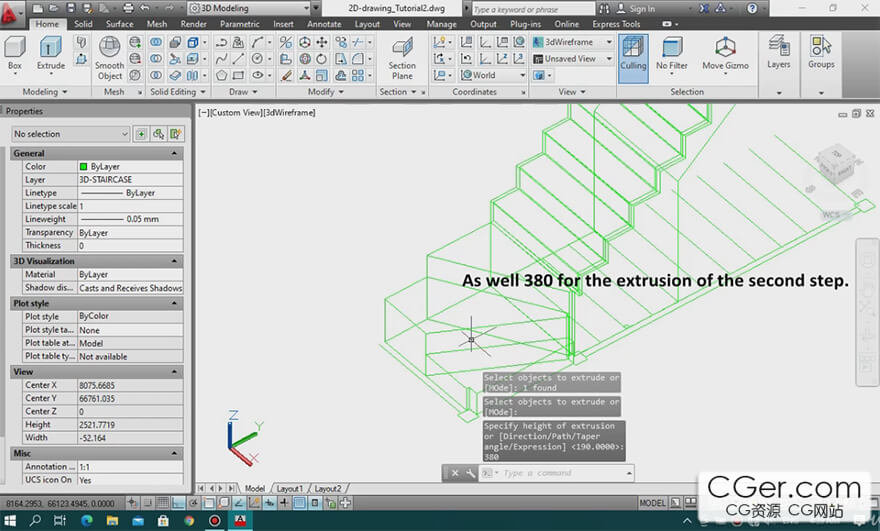Click the keyword search field in title bar
Viewport: 880px width, 531px height.
click(533, 9)
